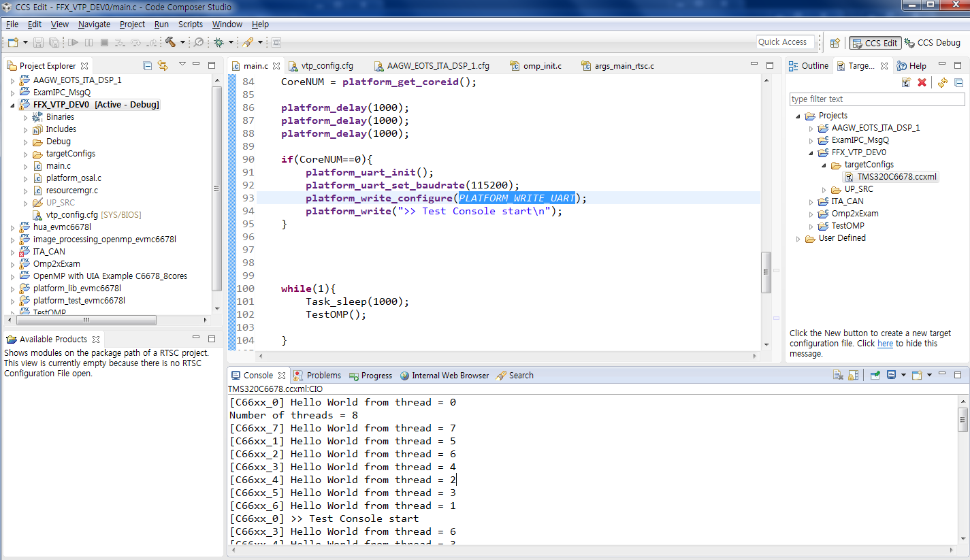Open the Help view tab
The height and width of the screenshot is (560, 970).
coord(911,66)
